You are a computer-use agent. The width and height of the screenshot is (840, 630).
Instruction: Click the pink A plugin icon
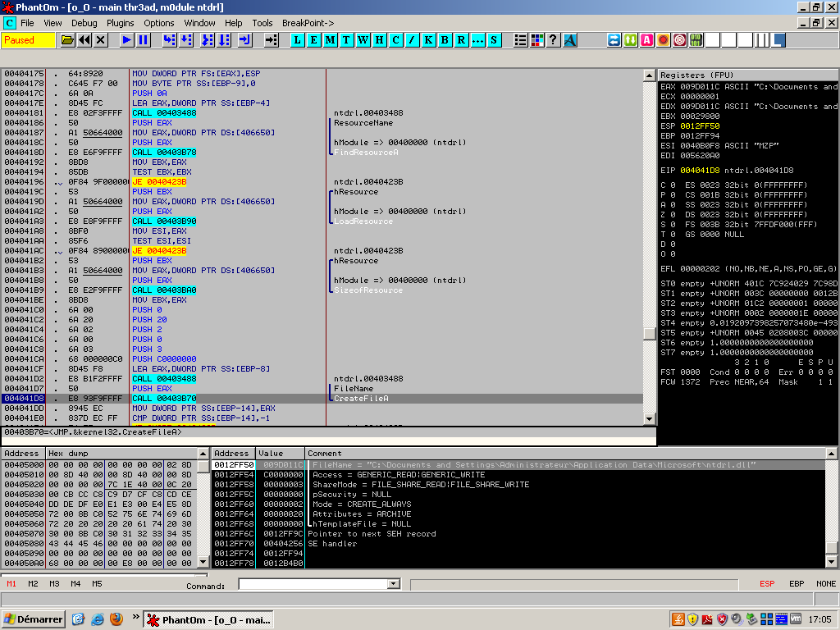[x=647, y=40]
